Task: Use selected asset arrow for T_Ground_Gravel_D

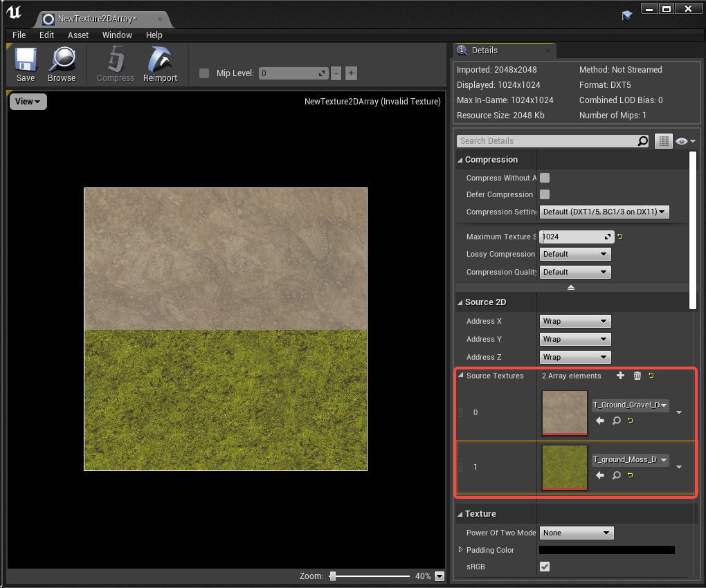Action: coord(599,421)
